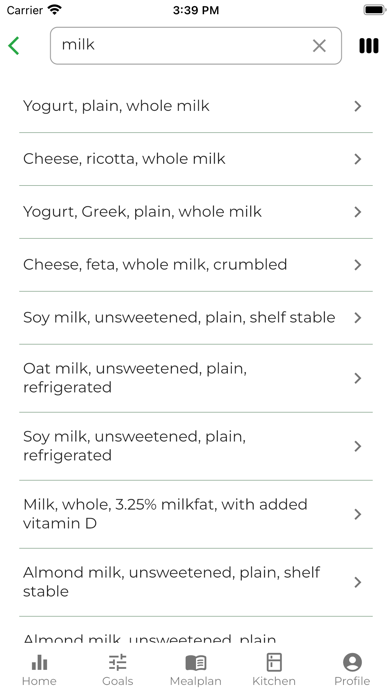Screen dimensions: 392x696
Task: Open the barcode scanner icon
Action: [368, 46]
